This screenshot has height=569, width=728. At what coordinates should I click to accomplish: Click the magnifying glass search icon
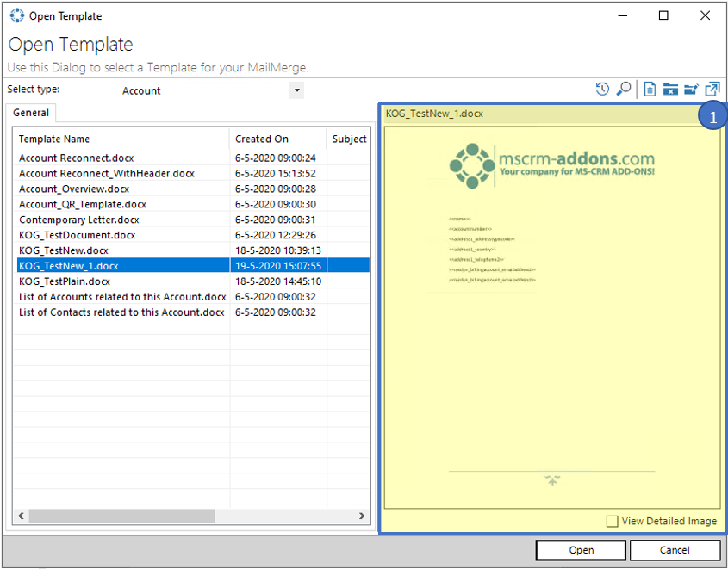point(624,89)
